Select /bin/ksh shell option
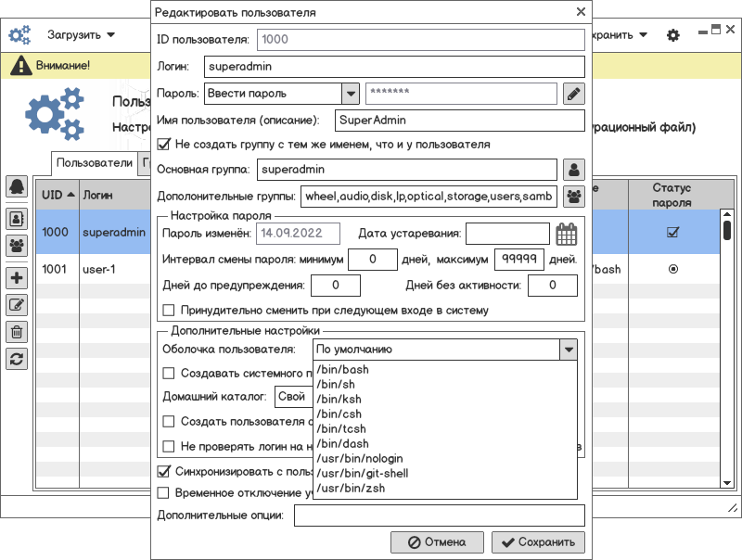Image resolution: width=742 pixels, height=560 pixels. (445, 400)
